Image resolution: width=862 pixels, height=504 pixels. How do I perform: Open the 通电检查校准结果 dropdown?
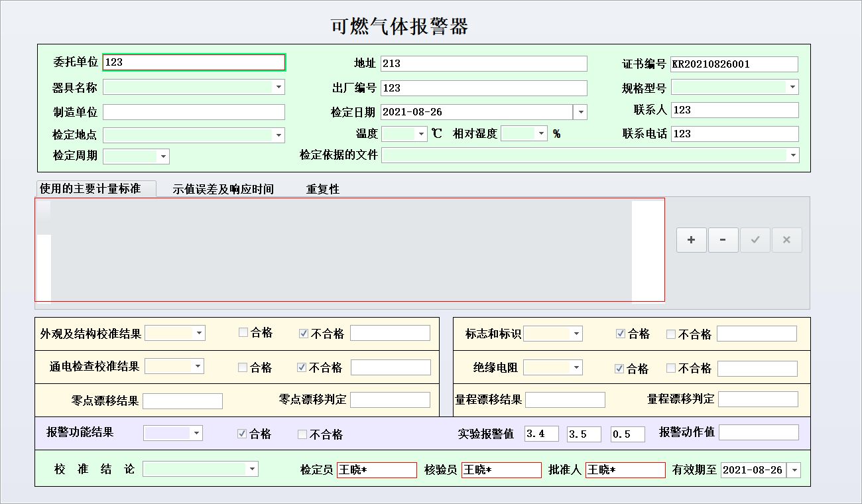tap(198, 366)
